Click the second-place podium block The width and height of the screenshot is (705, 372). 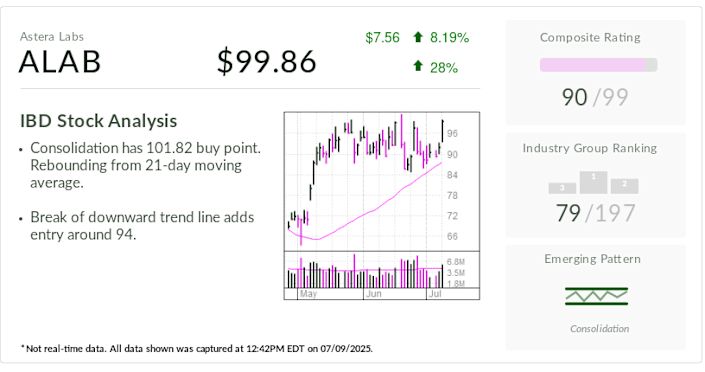tap(625, 186)
